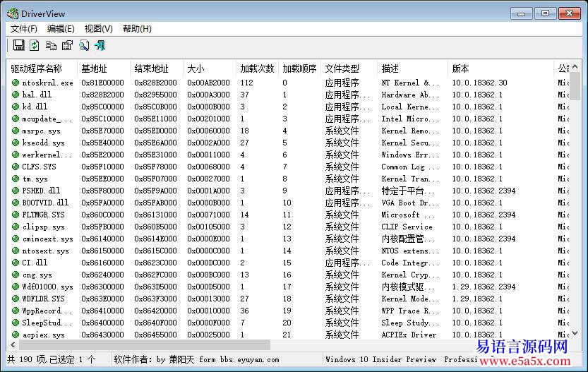Viewport: 588px width, 372px height.
Task: Click the Find magnifier toolbar icon
Action: (x=84, y=45)
